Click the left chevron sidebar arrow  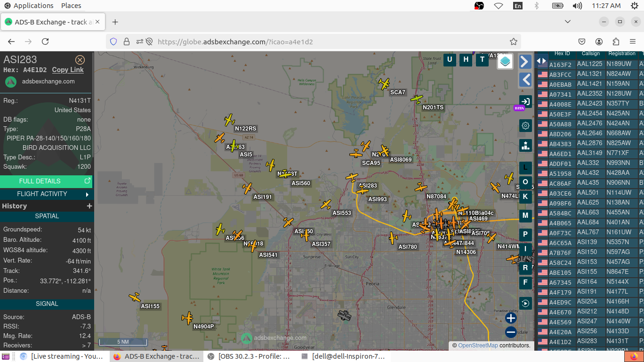point(525,80)
